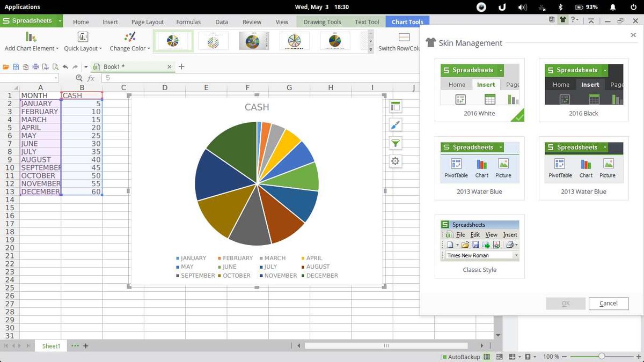
Task: Open the chart settings gear button
Action: 396,161
